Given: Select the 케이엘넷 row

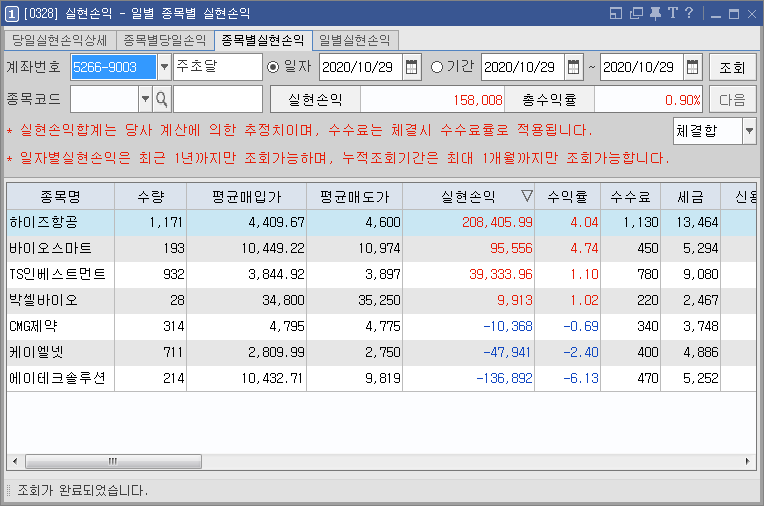Looking at the screenshot, I should coord(382,352).
